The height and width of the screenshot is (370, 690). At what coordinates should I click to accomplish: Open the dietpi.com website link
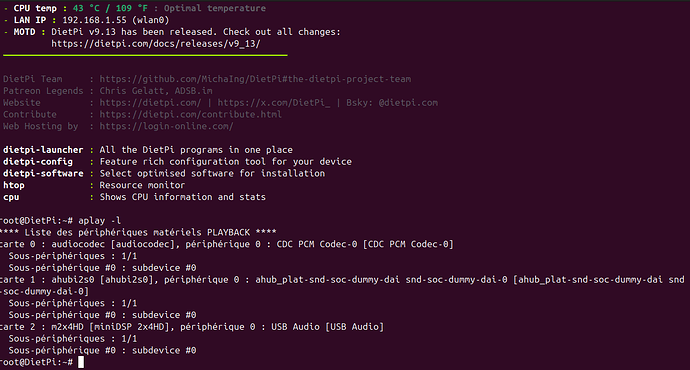click(x=150, y=103)
